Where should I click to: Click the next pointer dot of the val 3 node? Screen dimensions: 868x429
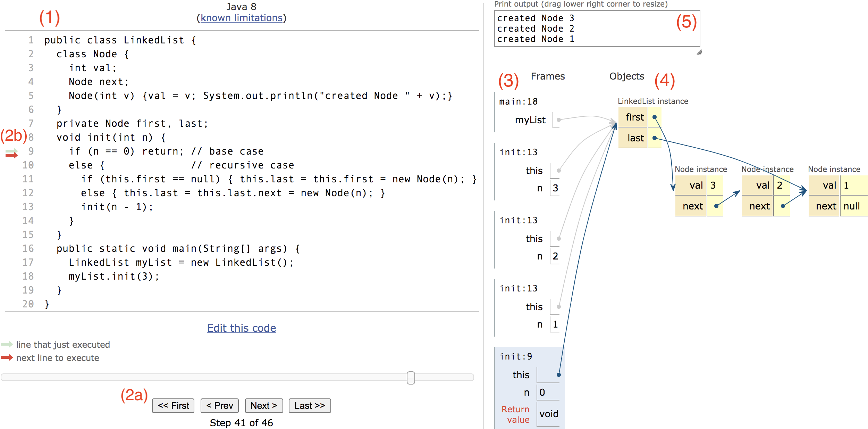coord(716,206)
